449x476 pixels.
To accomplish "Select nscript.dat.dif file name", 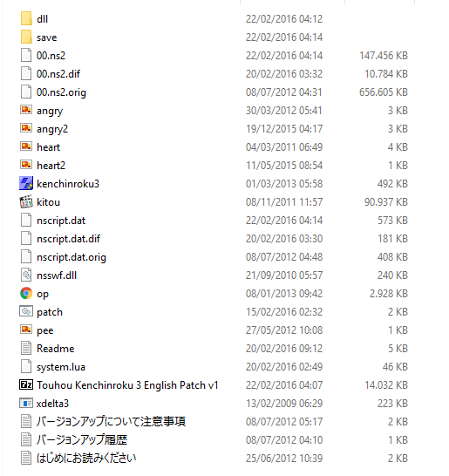I will [x=68, y=239].
